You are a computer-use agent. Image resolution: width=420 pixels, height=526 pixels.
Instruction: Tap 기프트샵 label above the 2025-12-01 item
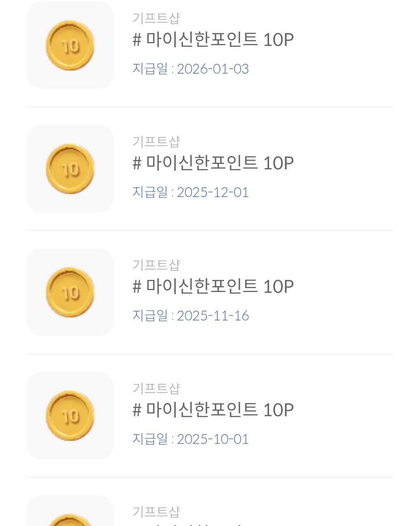pos(156,141)
